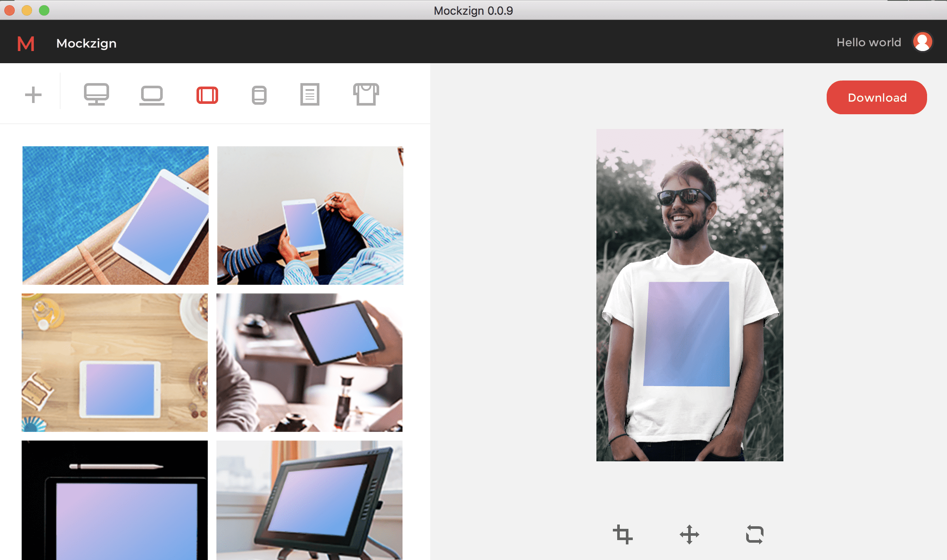The width and height of the screenshot is (947, 560).
Task: Click the Mockzign title in header
Action: point(86,43)
